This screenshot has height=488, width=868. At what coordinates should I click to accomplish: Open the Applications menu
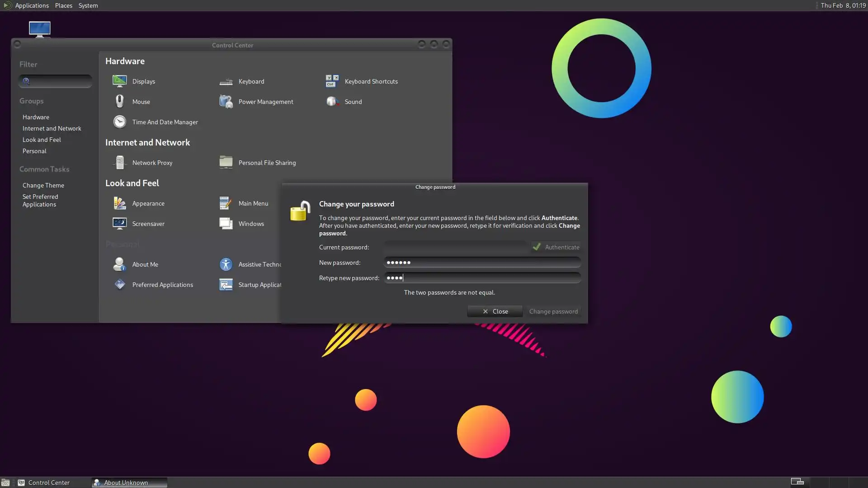click(31, 5)
